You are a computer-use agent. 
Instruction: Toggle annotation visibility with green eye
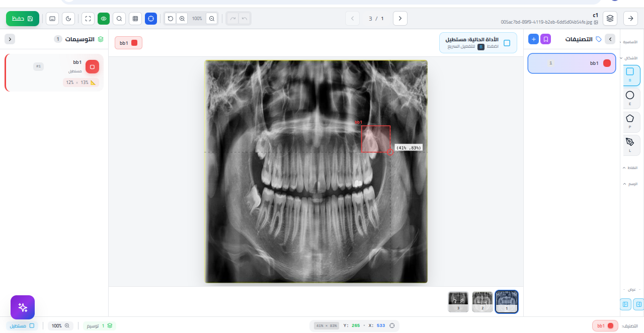point(104,19)
